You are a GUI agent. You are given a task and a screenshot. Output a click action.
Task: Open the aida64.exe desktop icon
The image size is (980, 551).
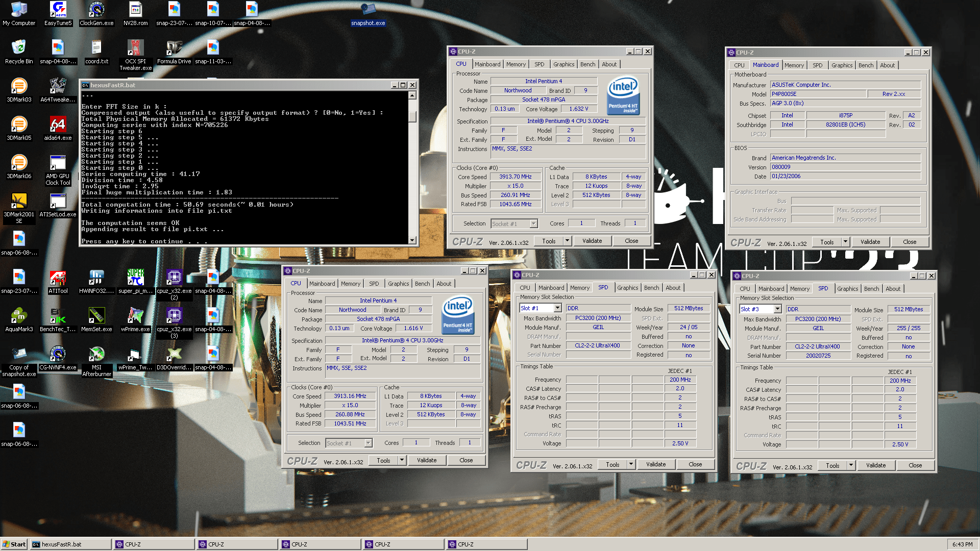tap(58, 129)
